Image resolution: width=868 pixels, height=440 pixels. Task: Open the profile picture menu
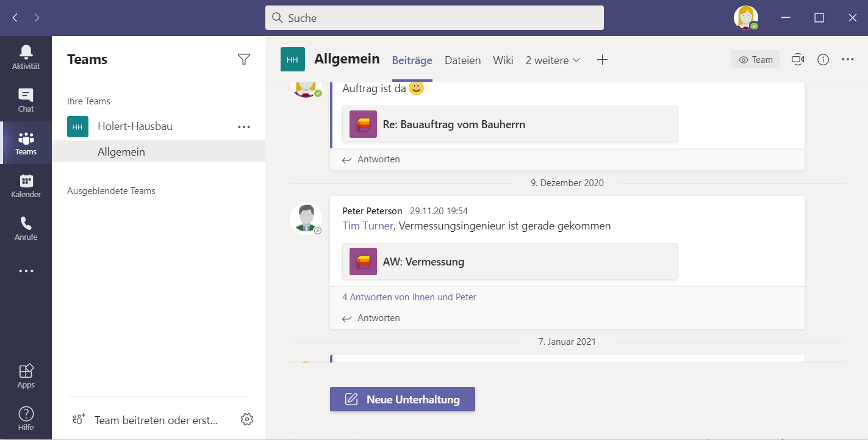(745, 18)
